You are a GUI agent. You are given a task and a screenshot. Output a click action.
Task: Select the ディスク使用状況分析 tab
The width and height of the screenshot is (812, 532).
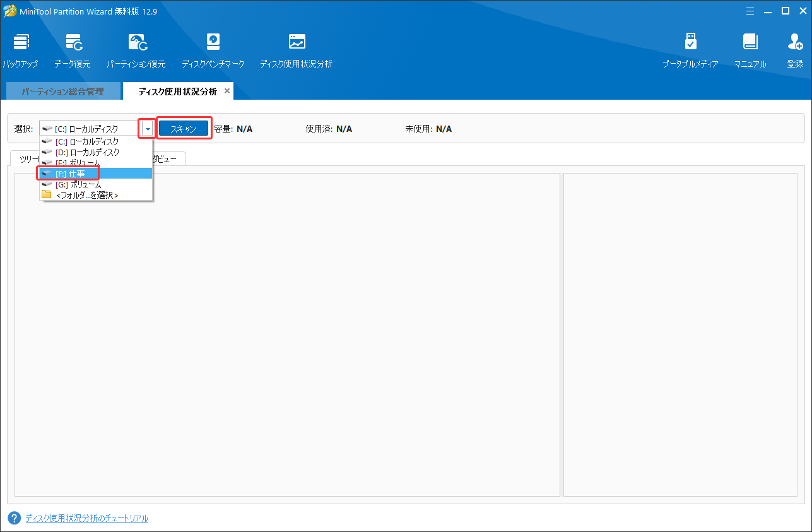[177, 92]
